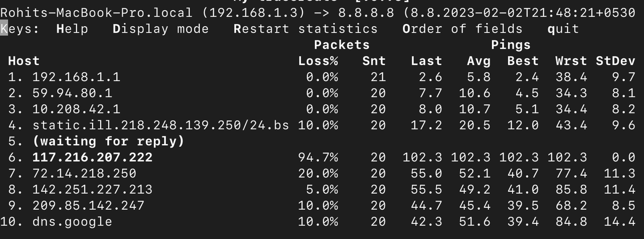Select the 142.251.227.213 hop
Screen dimensions: 644x239
(x=93, y=190)
